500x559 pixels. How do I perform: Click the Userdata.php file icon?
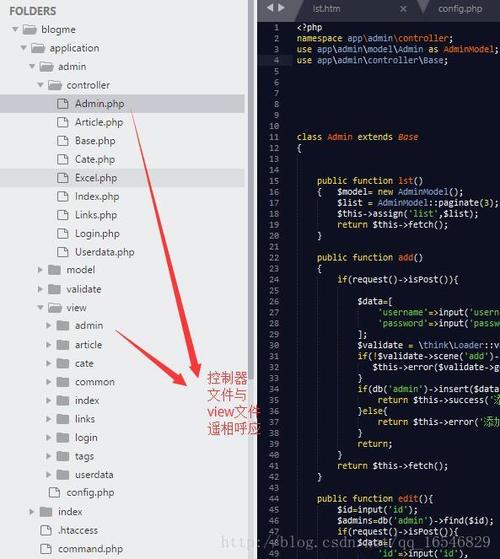[63, 252]
